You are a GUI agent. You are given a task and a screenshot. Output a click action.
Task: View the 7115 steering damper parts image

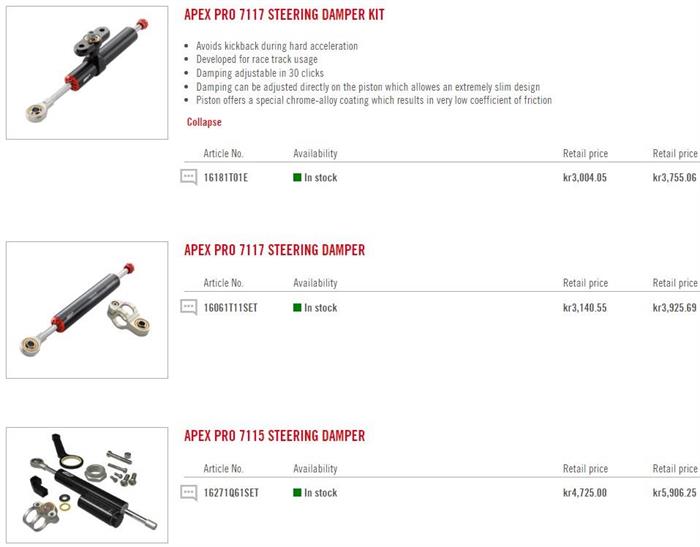(87, 485)
